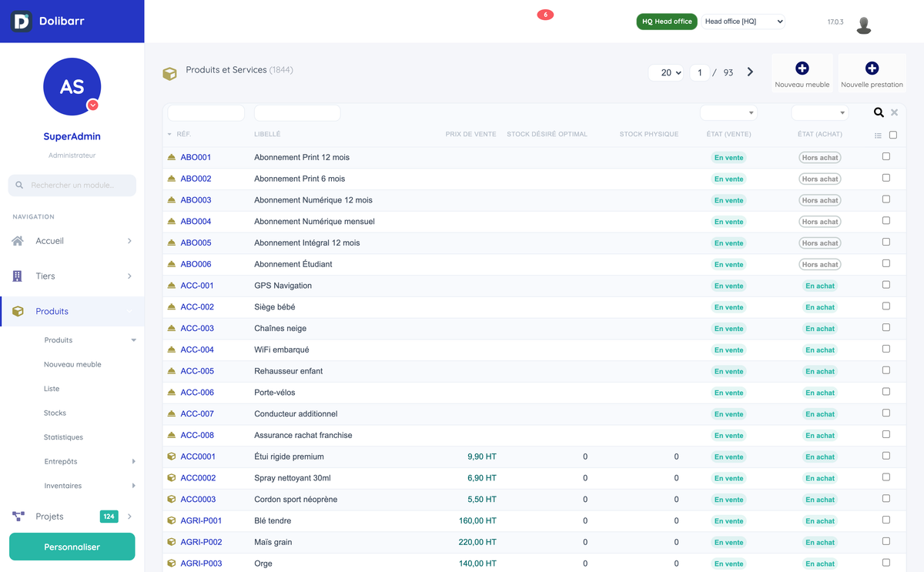The image size is (924, 572).
Task: Click the HQ Head office green badge
Action: [667, 22]
